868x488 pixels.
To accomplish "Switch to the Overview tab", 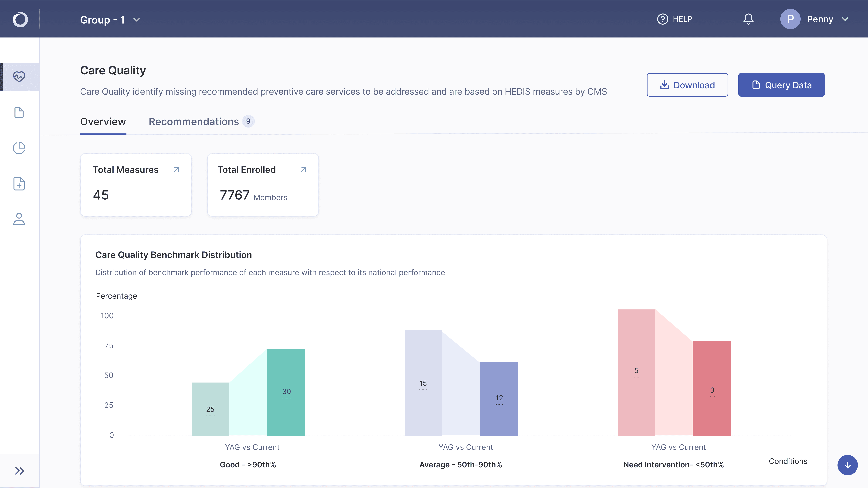I will [x=103, y=122].
